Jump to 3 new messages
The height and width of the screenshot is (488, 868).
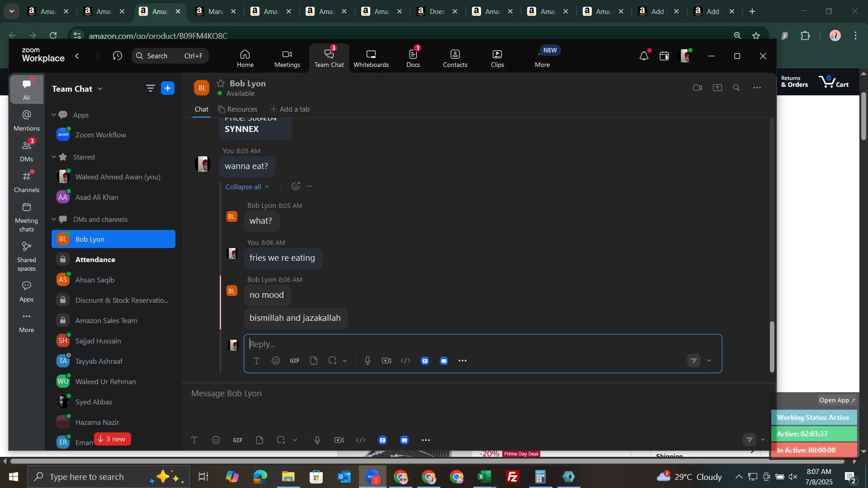[x=112, y=439]
